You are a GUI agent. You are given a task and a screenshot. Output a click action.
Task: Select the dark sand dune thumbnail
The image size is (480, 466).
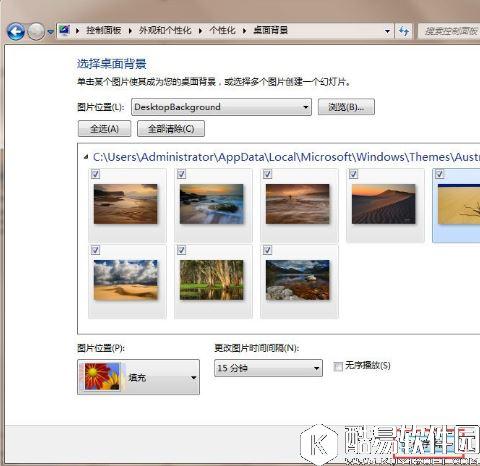(x=384, y=204)
